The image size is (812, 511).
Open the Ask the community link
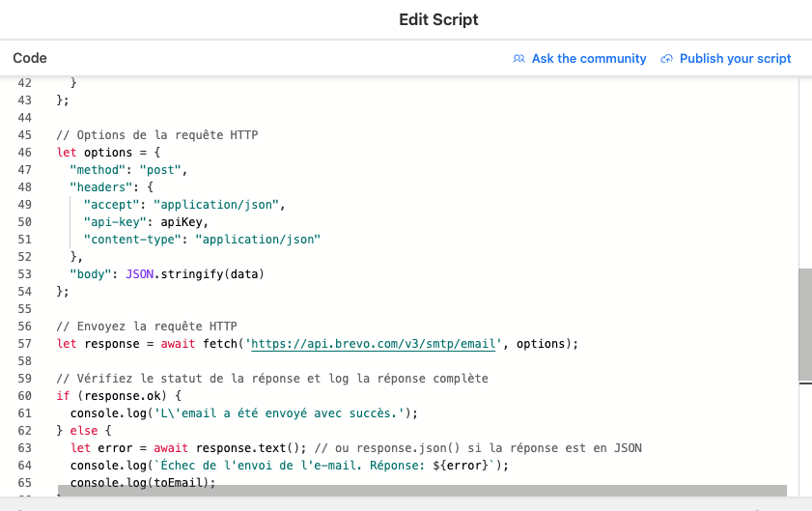(x=589, y=59)
